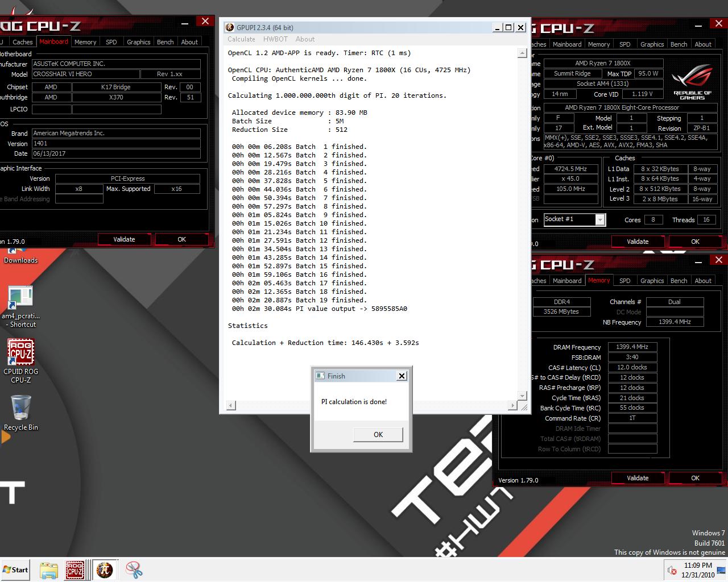The image size is (728, 582).
Task: Click Validate in Mainboard CPU-Z window
Action: tap(124, 239)
